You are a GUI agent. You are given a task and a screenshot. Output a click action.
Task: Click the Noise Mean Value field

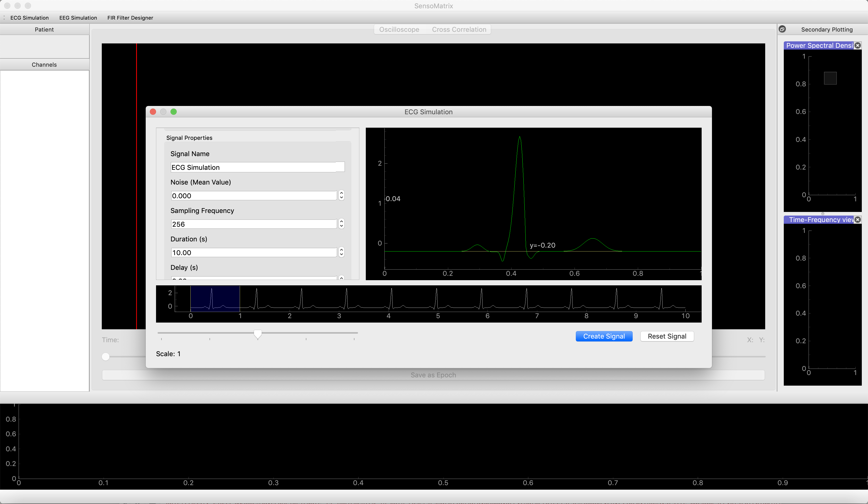coord(254,196)
